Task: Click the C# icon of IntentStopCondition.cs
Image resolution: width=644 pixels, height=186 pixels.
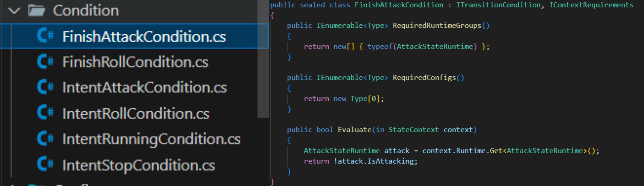Action: click(45, 164)
